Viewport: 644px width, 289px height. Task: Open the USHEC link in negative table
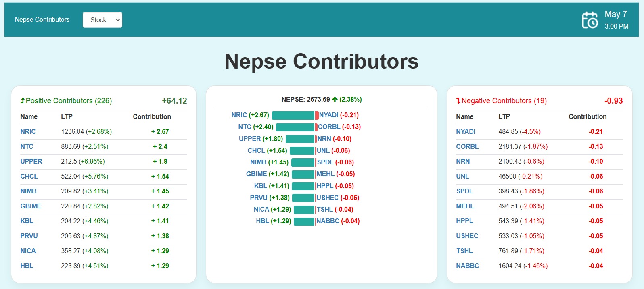pyautogui.click(x=467, y=236)
